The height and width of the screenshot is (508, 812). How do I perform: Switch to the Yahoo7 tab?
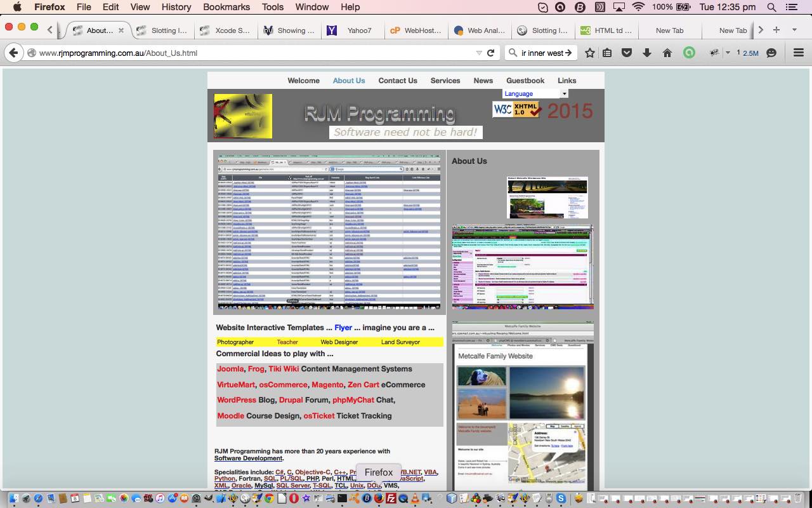click(x=353, y=30)
